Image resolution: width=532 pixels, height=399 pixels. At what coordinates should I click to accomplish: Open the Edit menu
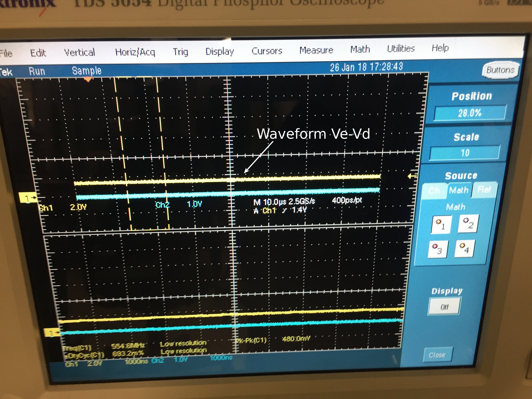coord(38,53)
